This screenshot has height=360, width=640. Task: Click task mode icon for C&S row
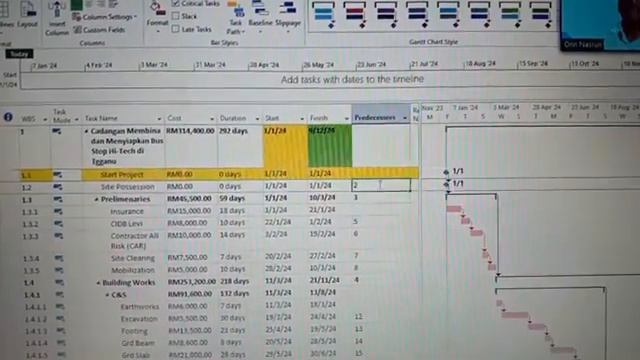tap(60, 294)
